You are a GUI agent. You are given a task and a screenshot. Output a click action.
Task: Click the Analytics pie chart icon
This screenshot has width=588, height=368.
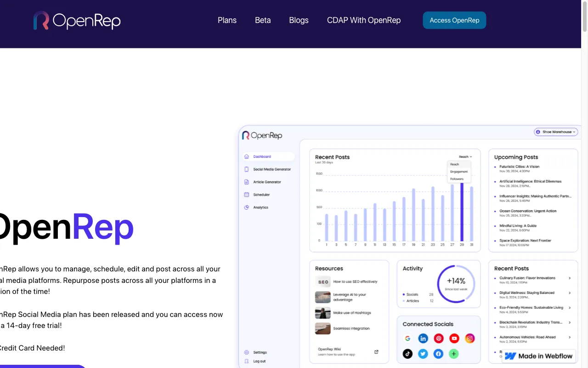point(247,207)
